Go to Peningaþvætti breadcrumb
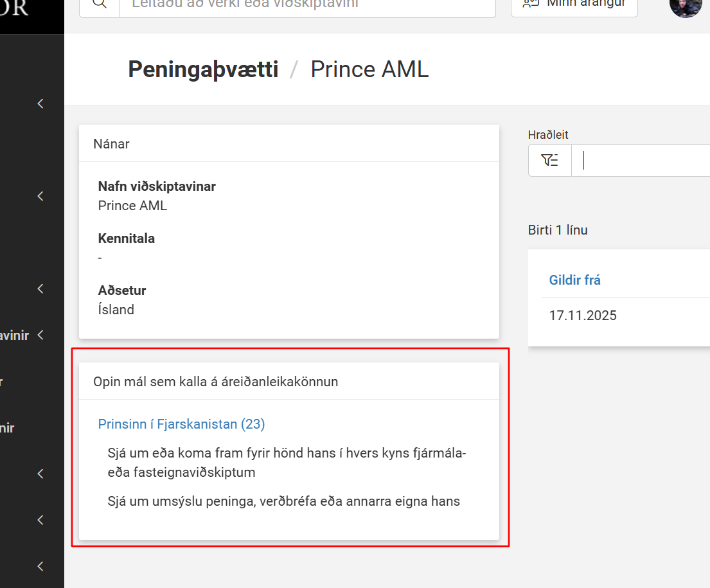Image resolution: width=710 pixels, height=588 pixels. (x=203, y=69)
